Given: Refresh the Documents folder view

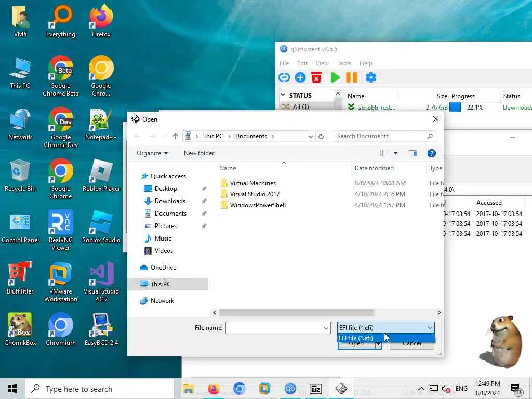Looking at the screenshot, I should click(x=321, y=137).
